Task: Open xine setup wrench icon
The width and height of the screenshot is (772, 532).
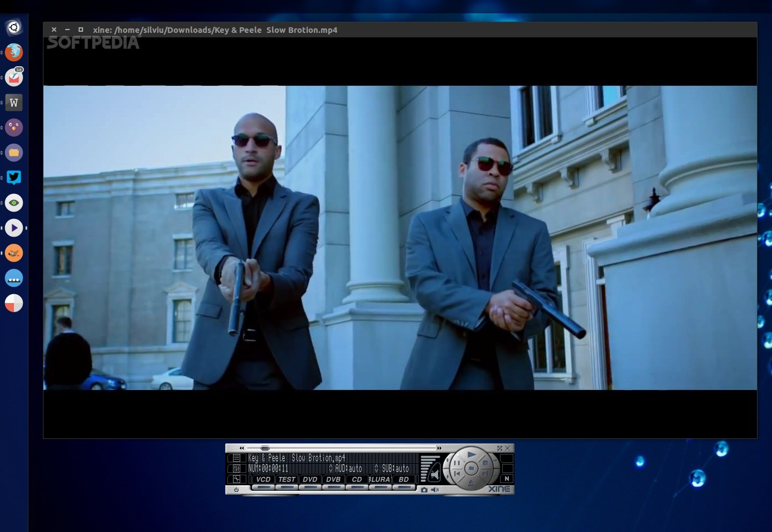Action: [237, 479]
